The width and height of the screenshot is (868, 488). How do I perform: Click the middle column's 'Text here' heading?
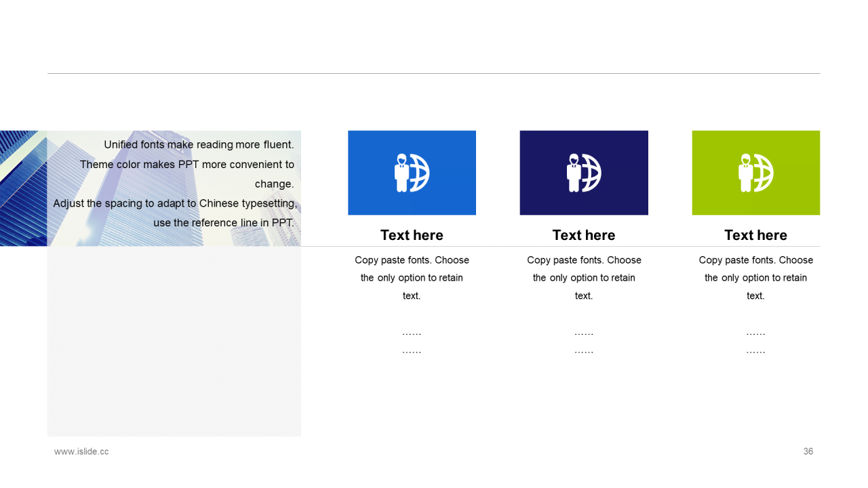point(584,235)
